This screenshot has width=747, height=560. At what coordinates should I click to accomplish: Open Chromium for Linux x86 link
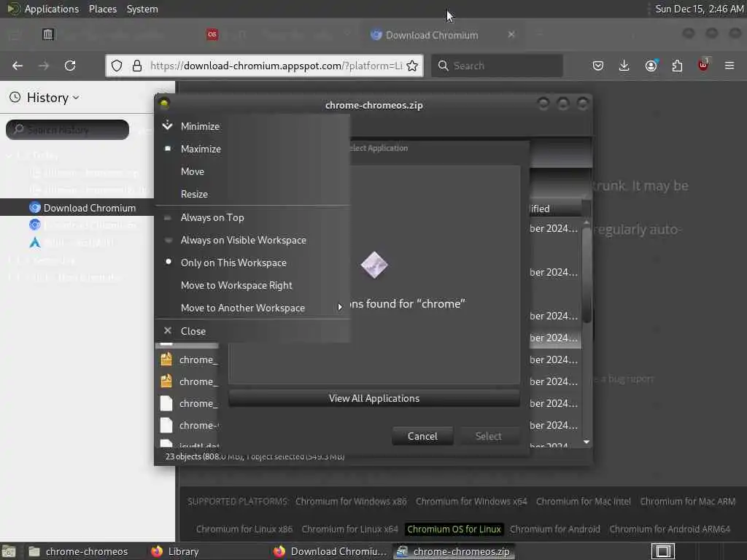tap(244, 529)
